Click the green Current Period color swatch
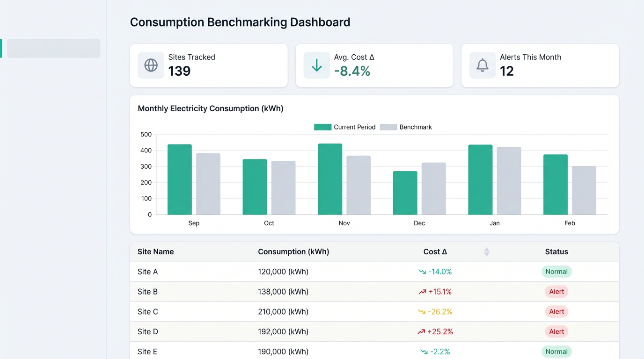644x359 pixels. click(323, 127)
